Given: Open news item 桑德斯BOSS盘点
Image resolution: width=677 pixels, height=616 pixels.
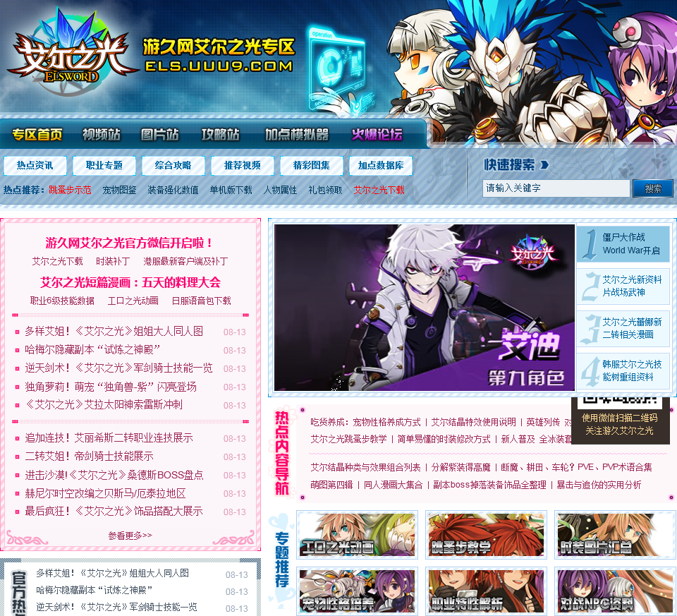Looking at the screenshot, I should tap(114, 475).
